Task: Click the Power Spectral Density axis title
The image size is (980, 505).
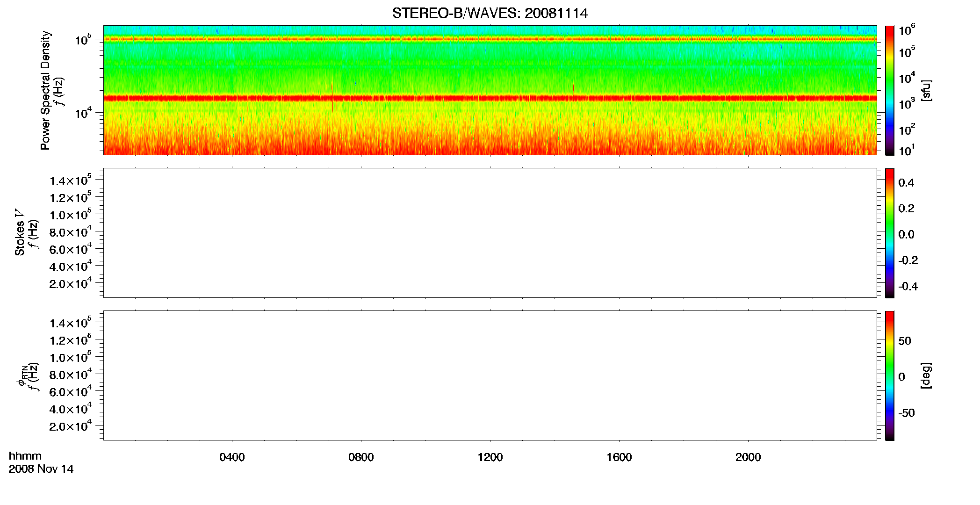Action: coord(45,90)
